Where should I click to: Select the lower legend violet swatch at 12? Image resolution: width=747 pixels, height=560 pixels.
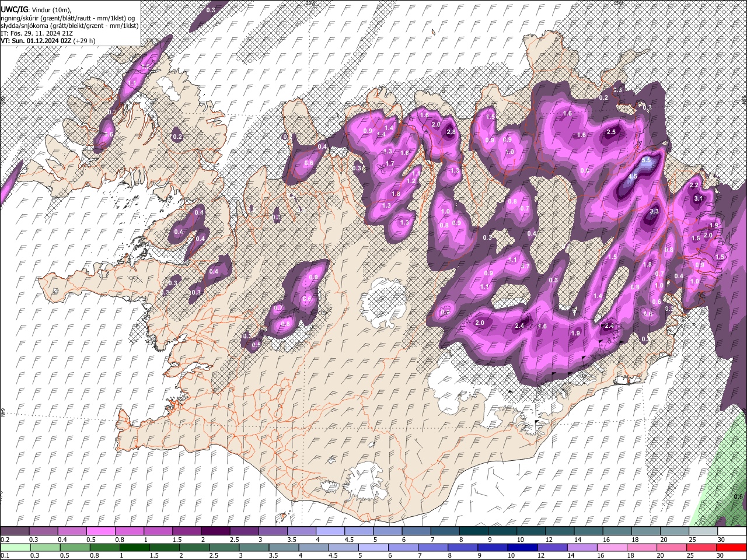(x=551, y=547)
